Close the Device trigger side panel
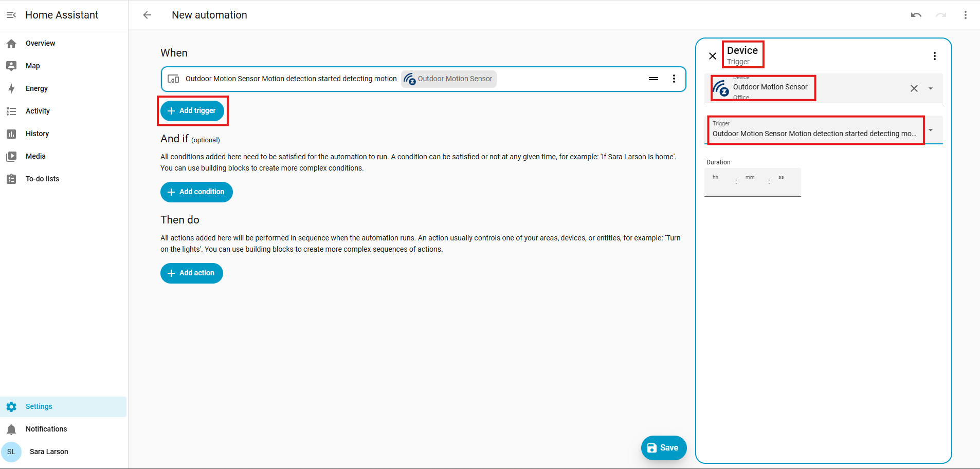 pos(713,56)
